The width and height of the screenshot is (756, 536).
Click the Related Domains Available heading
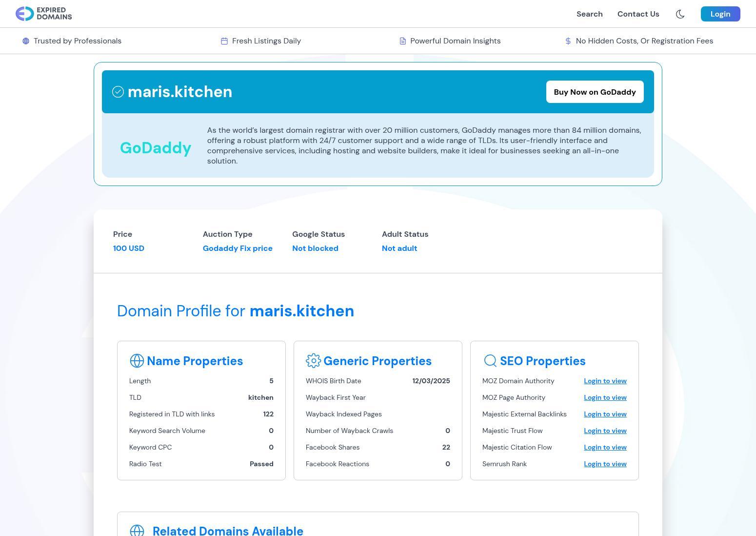[228, 531]
